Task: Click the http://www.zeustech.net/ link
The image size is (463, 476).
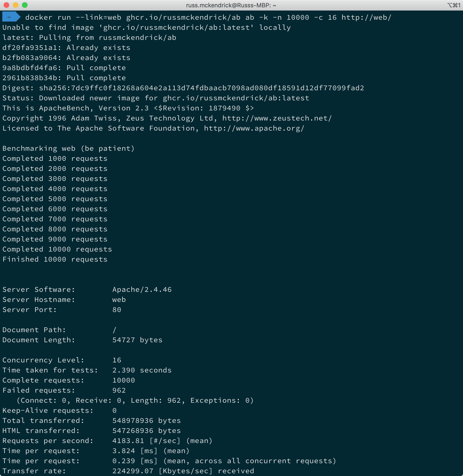Action: (277, 118)
